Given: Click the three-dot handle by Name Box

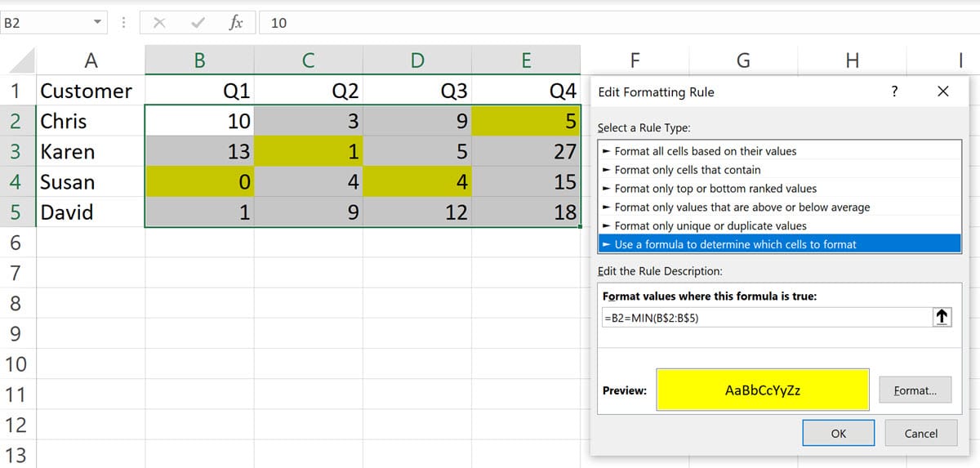Looking at the screenshot, I should pyautogui.click(x=123, y=23).
